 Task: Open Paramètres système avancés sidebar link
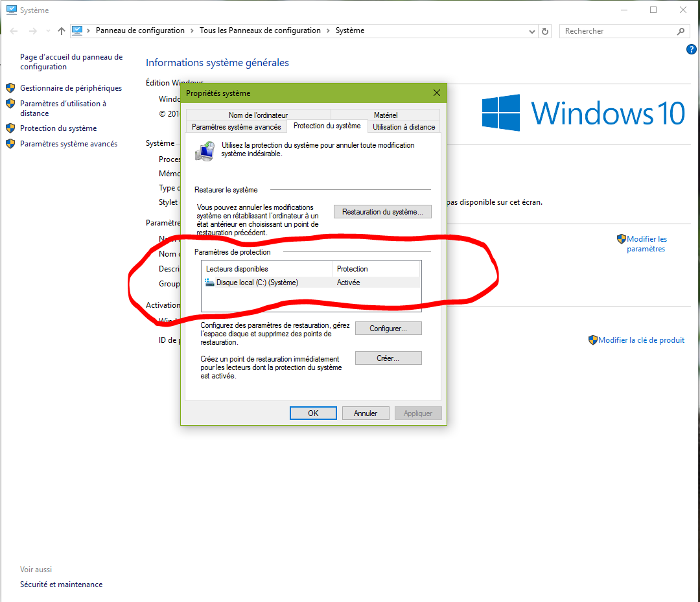69,144
